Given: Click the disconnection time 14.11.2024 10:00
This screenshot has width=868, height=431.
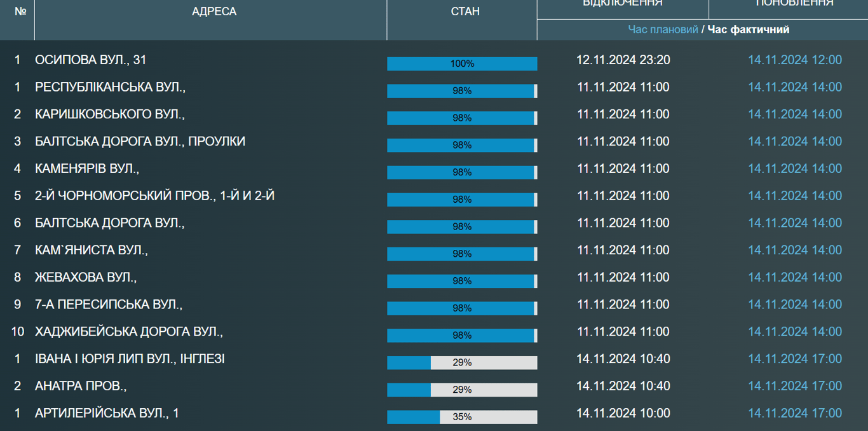Looking at the screenshot, I should [x=623, y=413].
